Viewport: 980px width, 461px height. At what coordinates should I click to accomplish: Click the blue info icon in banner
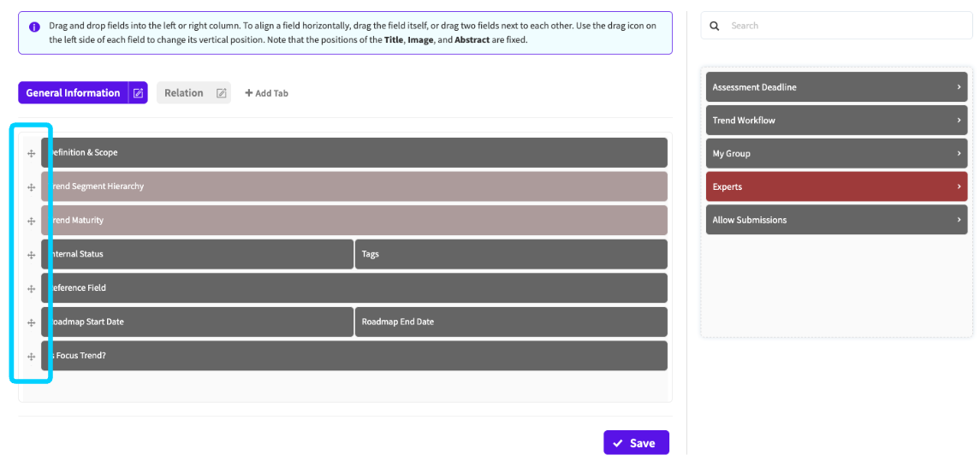pyautogui.click(x=34, y=27)
